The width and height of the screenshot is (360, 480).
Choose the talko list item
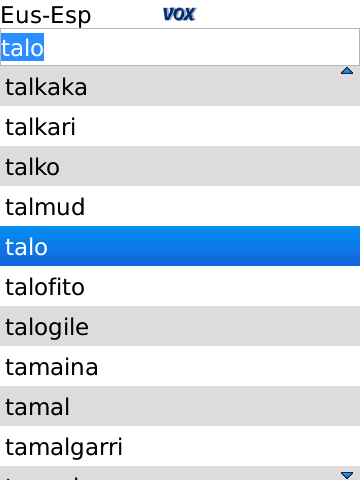(x=180, y=166)
